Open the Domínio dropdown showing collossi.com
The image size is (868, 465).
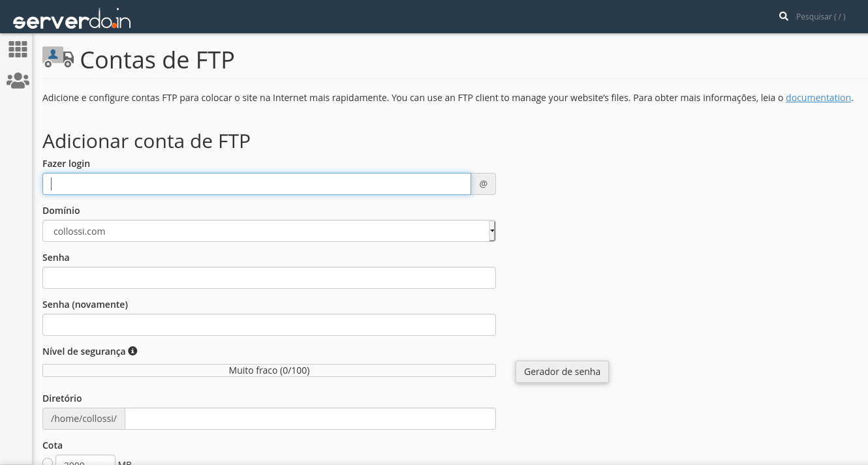[265, 231]
